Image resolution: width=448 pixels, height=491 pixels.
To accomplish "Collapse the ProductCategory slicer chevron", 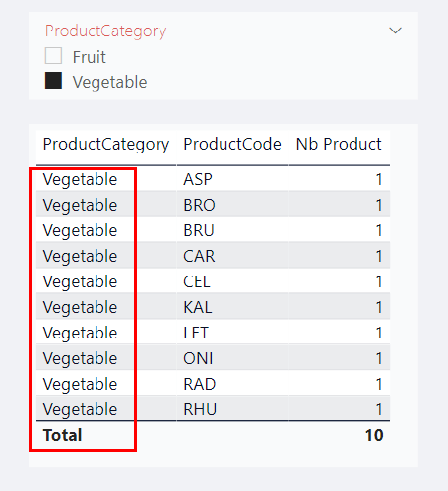I will [395, 31].
